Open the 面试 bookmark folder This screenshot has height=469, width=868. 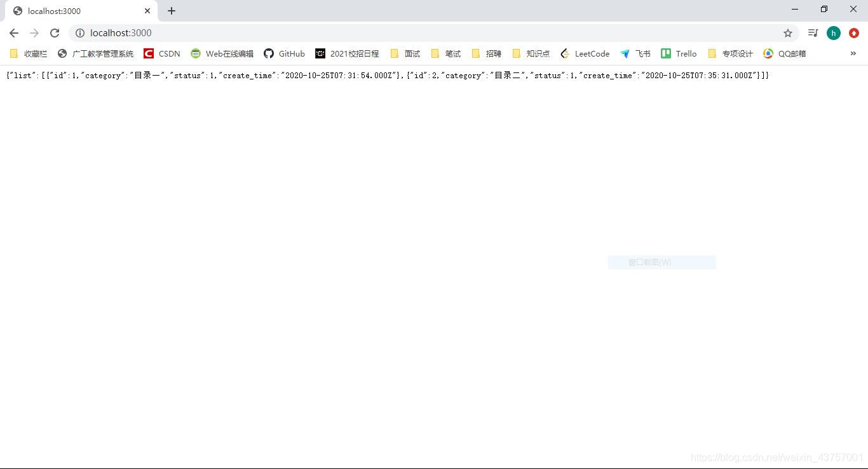[405, 54]
